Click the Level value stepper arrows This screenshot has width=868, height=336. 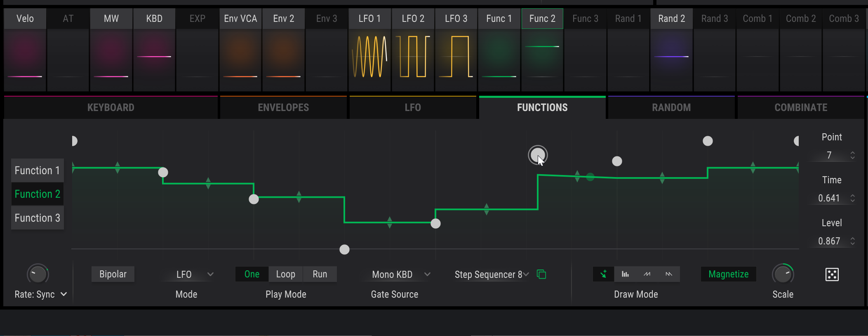click(x=852, y=241)
